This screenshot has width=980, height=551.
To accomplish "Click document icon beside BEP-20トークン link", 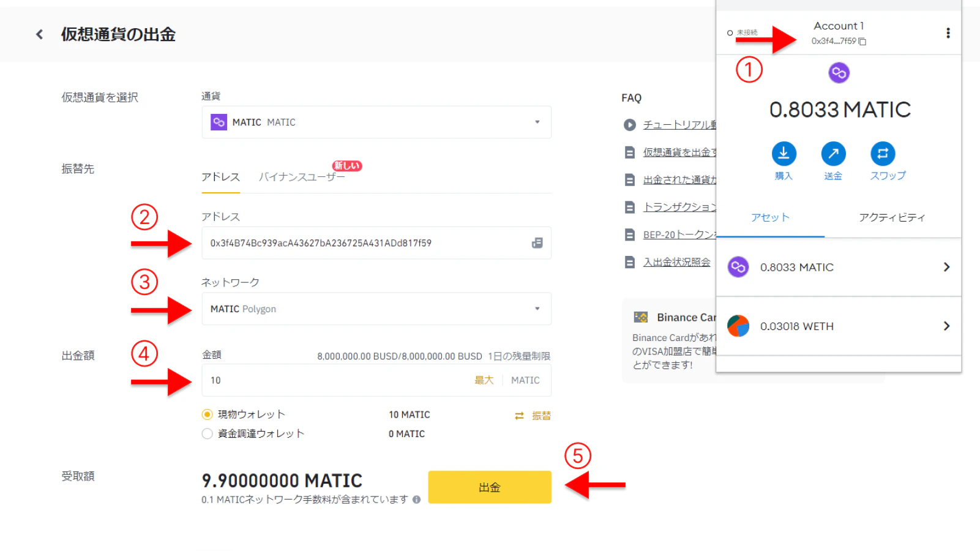I will (630, 234).
